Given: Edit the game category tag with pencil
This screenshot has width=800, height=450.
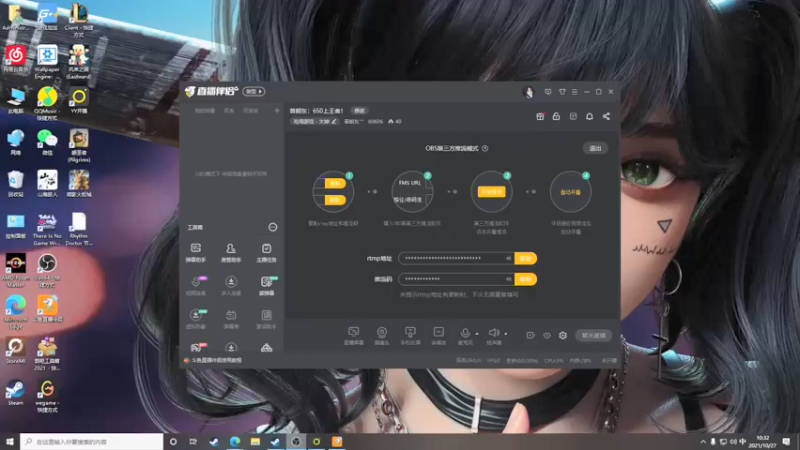Looking at the screenshot, I should coord(314,121).
